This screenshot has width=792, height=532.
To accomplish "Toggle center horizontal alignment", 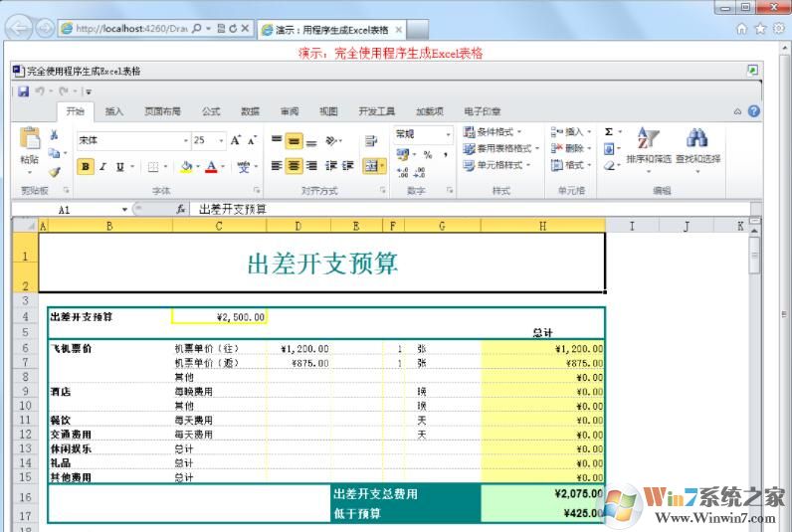I will pyautogui.click(x=294, y=166).
